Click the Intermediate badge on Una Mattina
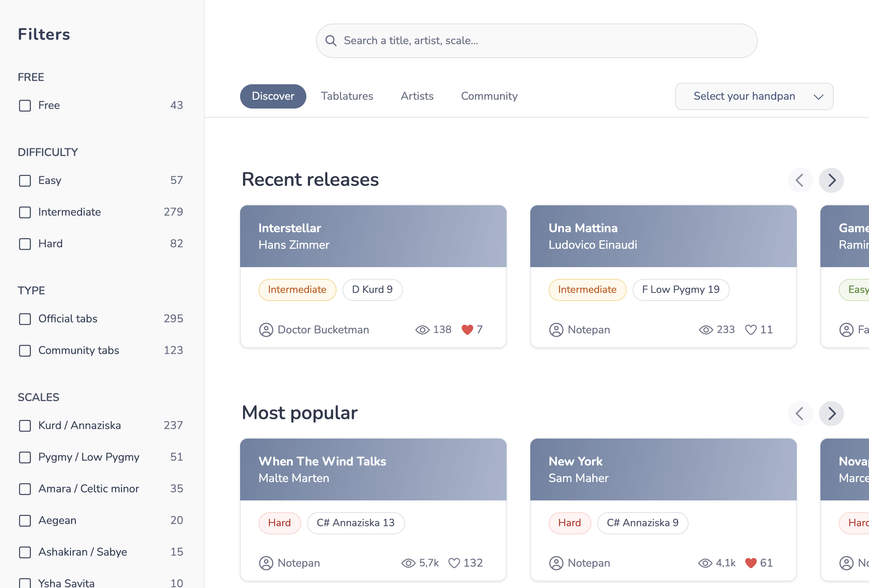This screenshot has height=588, width=869. 587,290
